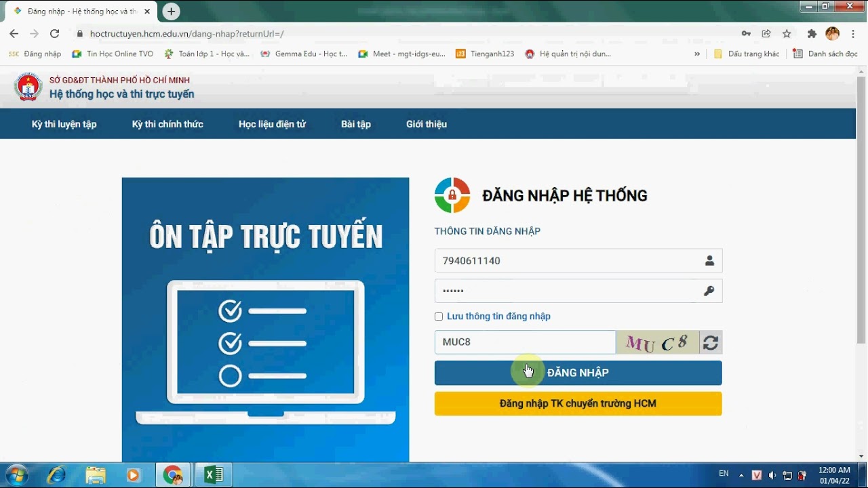Image resolution: width=868 pixels, height=488 pixels.
Task: Click the browser back arrow
Action: (14, 34)
